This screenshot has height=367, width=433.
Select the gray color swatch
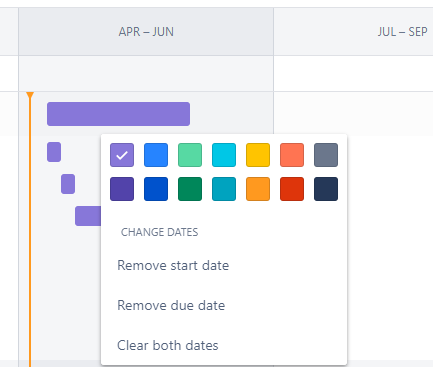pos(326,155)
